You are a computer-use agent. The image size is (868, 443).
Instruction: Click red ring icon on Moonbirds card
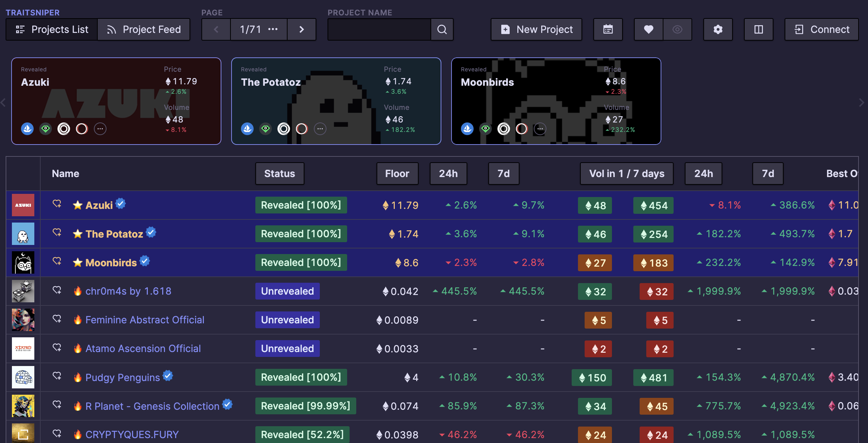[x=522, y=129]
